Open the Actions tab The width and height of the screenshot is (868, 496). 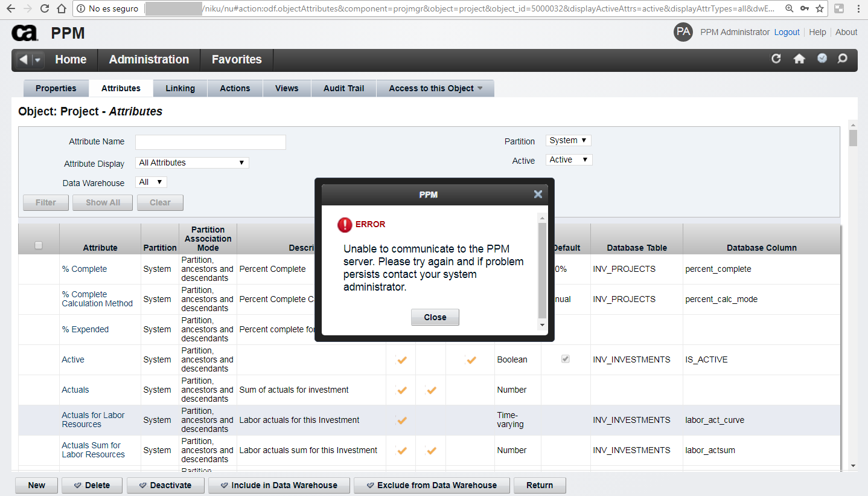pos(235,88)
